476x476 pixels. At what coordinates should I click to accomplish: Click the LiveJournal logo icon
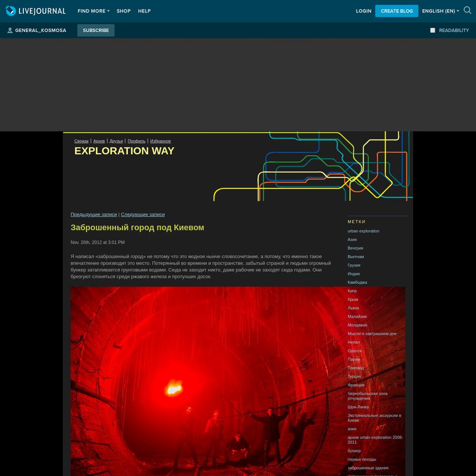pos(10,11)
